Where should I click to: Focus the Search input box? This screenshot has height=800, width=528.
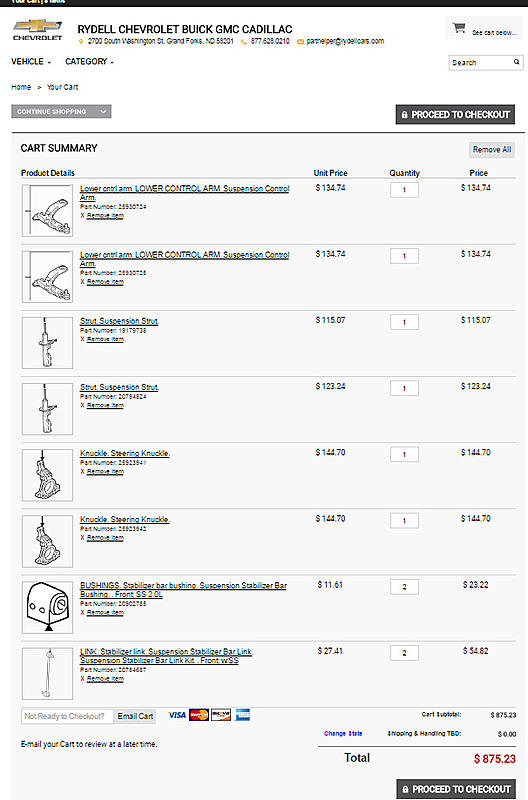pos(481,62)
